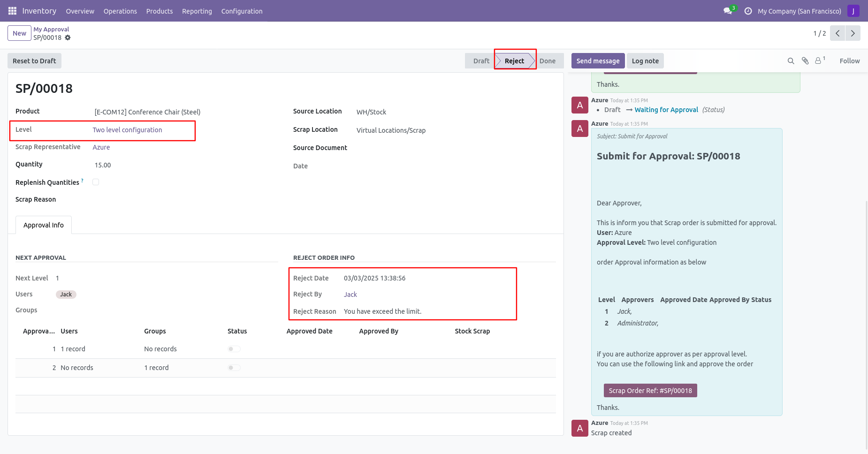Open the Operations dropdown menu
Viewport: 868px width, 454px height.
click(120, 11)
